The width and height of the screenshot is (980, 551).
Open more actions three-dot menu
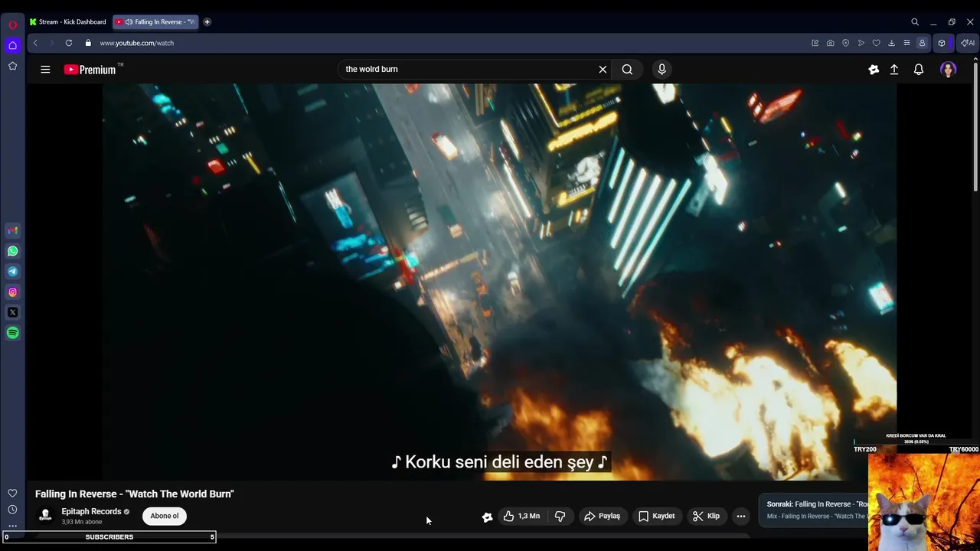pos(740,517)
